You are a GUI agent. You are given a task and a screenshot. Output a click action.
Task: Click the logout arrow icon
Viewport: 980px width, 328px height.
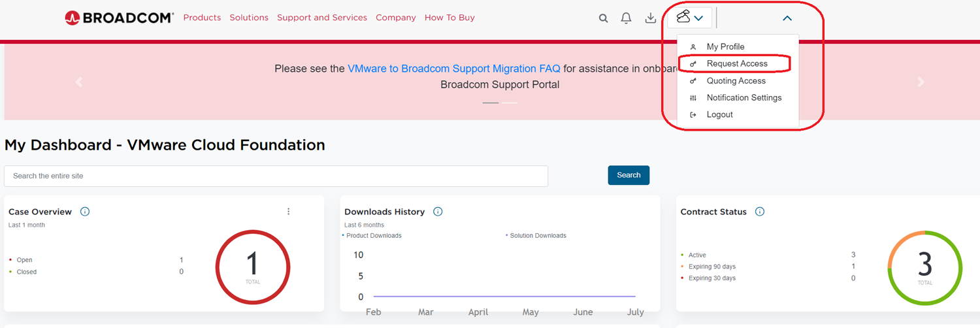pyautogui.click(x=693, y=115)
